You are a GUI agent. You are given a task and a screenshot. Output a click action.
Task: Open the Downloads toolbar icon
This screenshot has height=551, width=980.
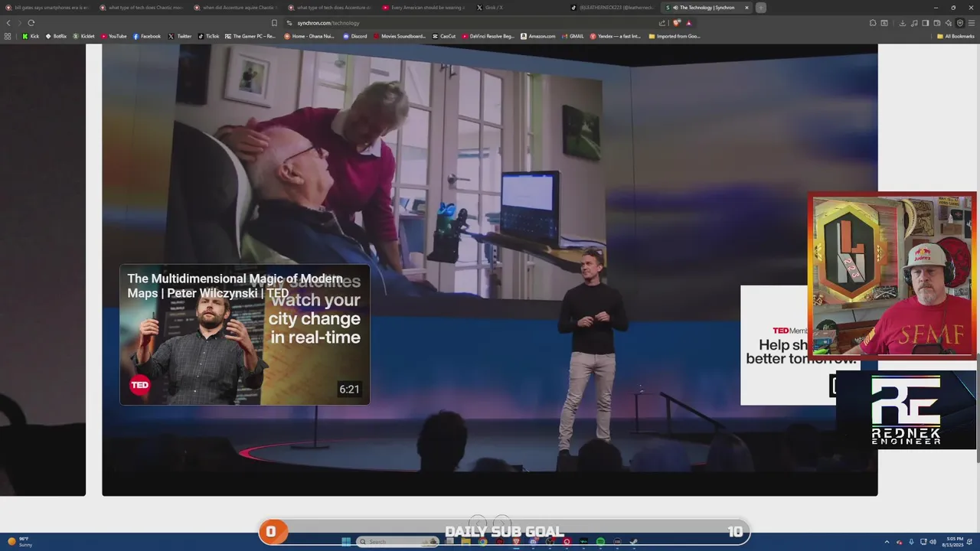point(903,23)
